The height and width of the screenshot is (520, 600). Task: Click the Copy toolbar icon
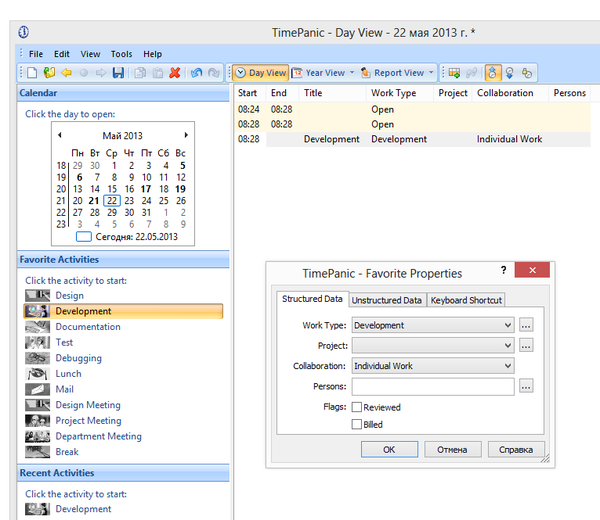(140, 73)
